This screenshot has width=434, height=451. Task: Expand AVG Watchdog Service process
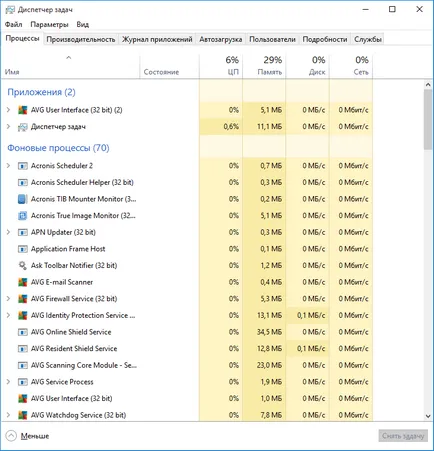[x=8, y=415]
